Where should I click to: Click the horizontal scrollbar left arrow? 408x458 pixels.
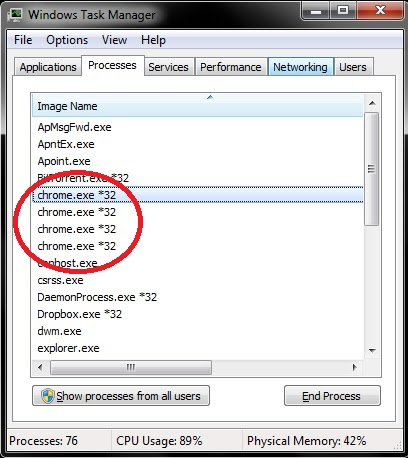[x=40, y=367]
